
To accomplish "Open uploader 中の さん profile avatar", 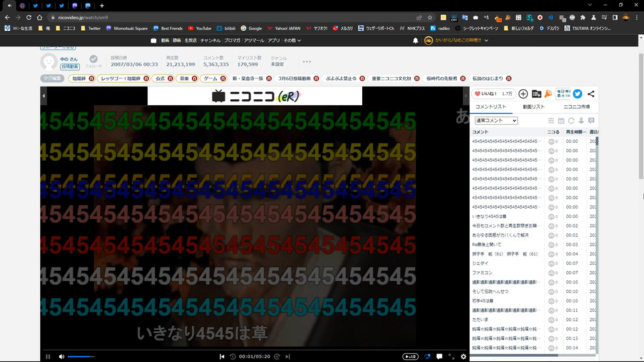I will click(x=48, y=62).
